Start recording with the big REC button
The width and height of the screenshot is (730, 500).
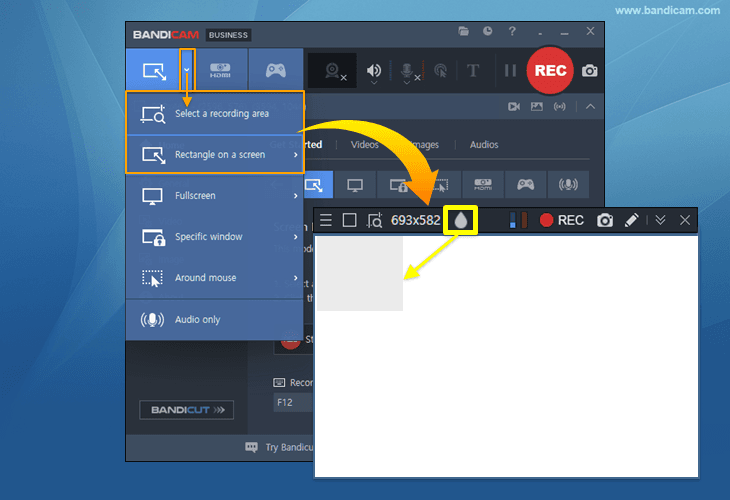click(550, 70)
